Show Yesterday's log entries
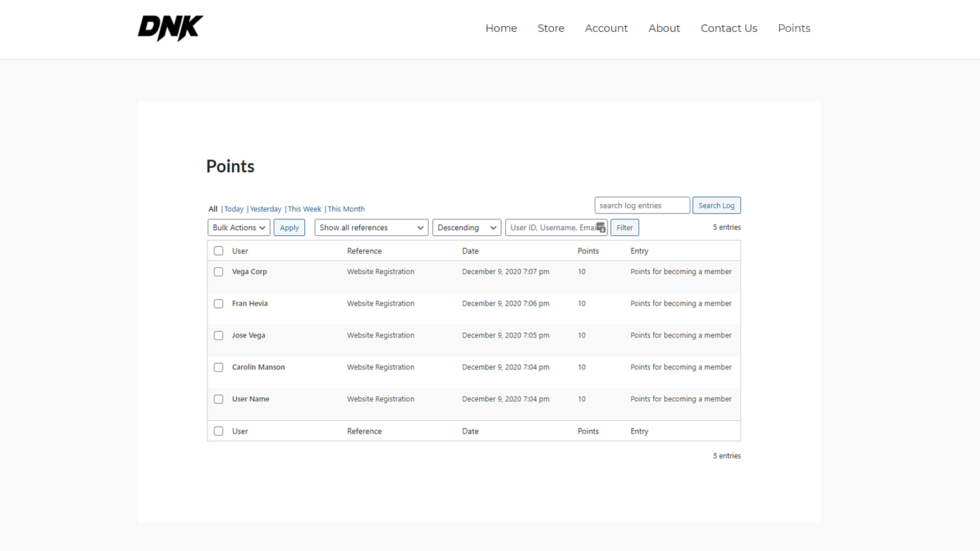 tap(265, 209)
